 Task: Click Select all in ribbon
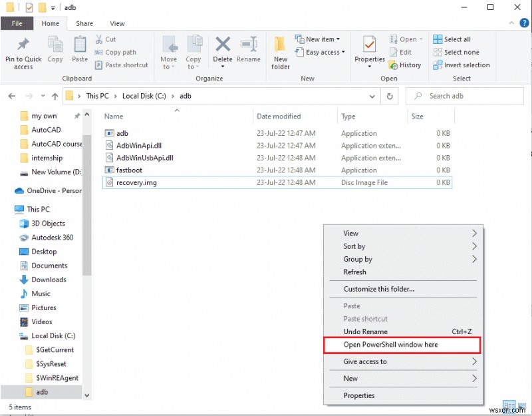pos(452,39)
